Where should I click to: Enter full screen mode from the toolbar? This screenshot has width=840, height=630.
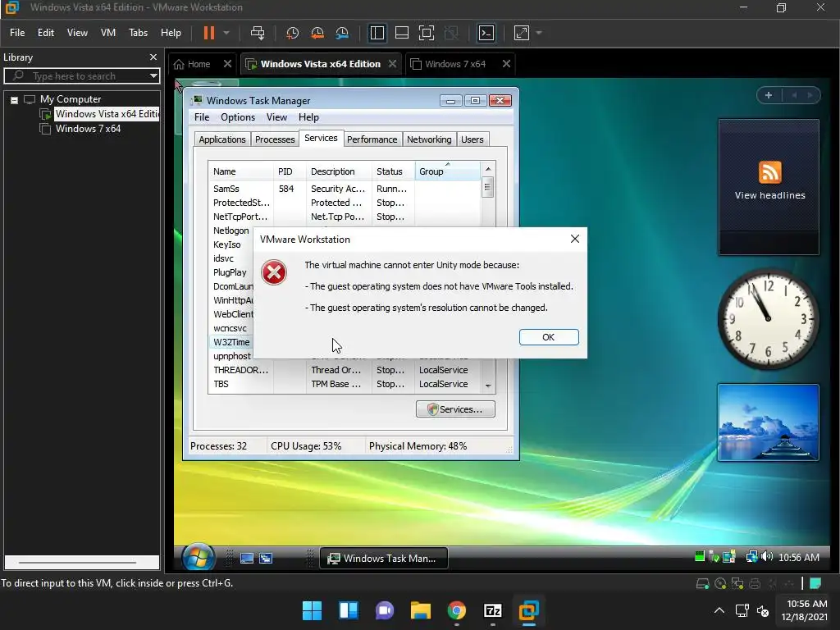coord(426,33)
